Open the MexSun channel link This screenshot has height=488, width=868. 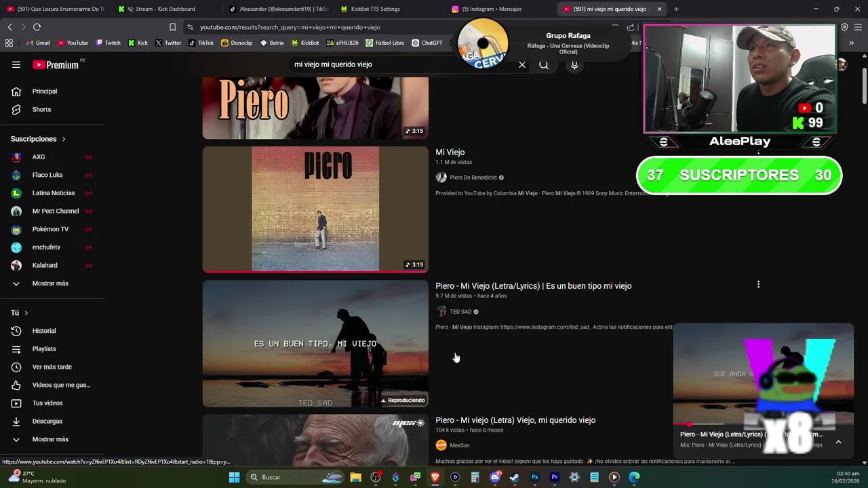coord(460,445)
